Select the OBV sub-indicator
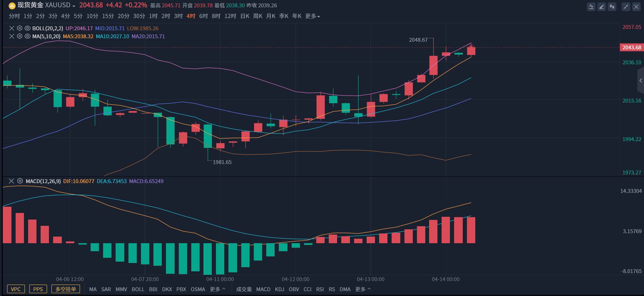 coord(294,289)
